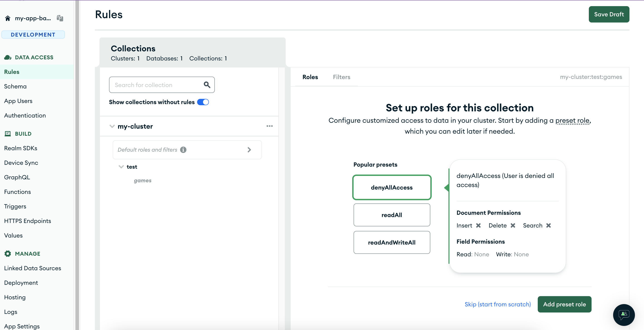Click Skip (start from scratch) link

pos(498,304)
